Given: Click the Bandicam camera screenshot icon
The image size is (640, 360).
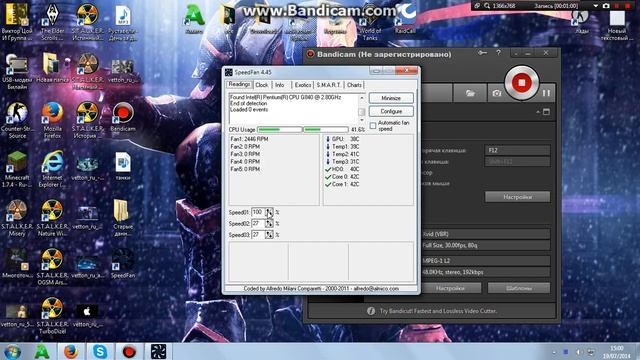Looking at the screenshot, I should (x=496, y=93).
